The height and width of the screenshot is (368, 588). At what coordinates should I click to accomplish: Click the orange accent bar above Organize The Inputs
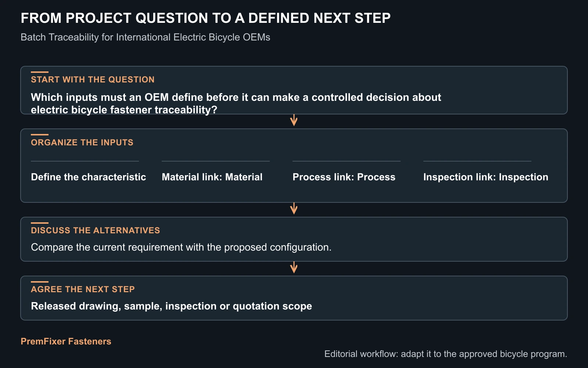coord(40,135)
